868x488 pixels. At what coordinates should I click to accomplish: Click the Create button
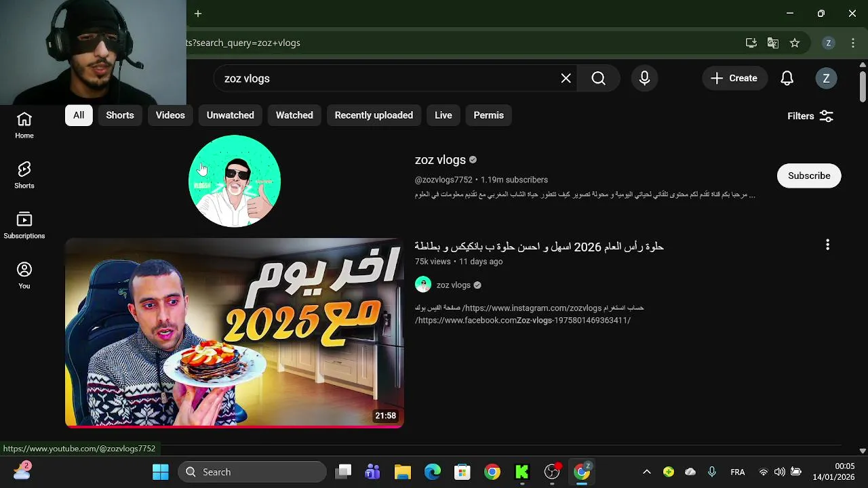pyautogui.click(x=734, y=79)
